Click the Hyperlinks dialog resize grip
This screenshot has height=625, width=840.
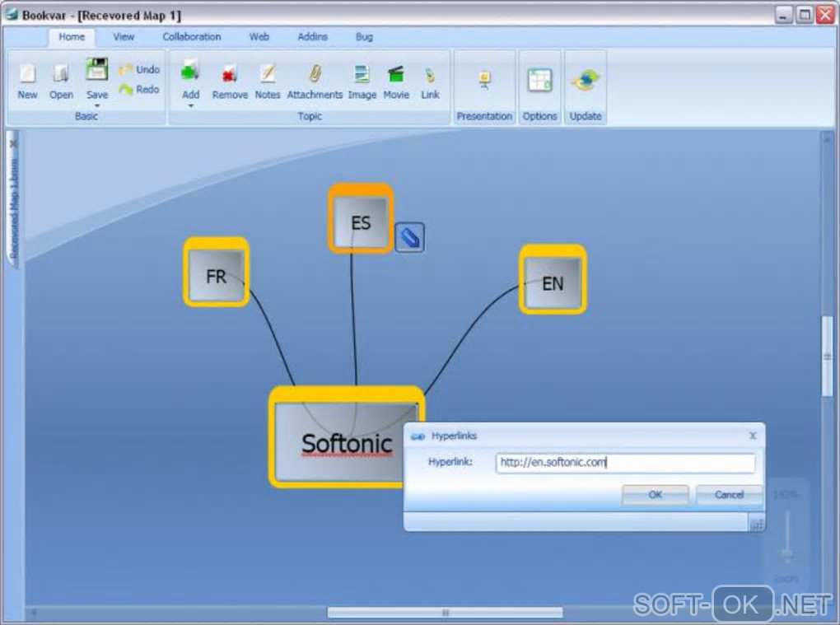[x=757, y=525]
